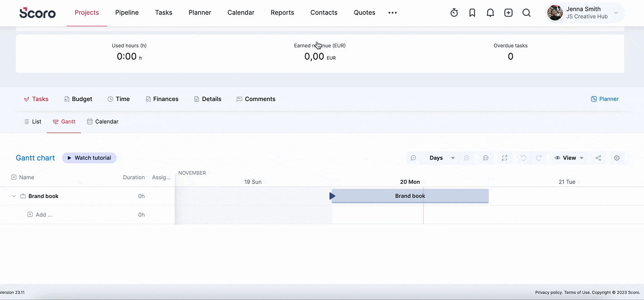Screen dimensions: 644x300
Task: Switch to List view
Action: tap(33, 121)
